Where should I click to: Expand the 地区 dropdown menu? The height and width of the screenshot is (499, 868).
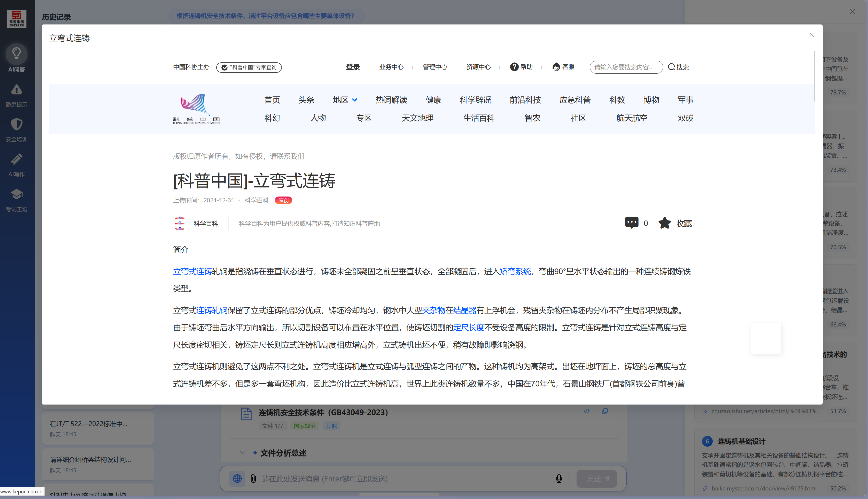coord(345,100)
